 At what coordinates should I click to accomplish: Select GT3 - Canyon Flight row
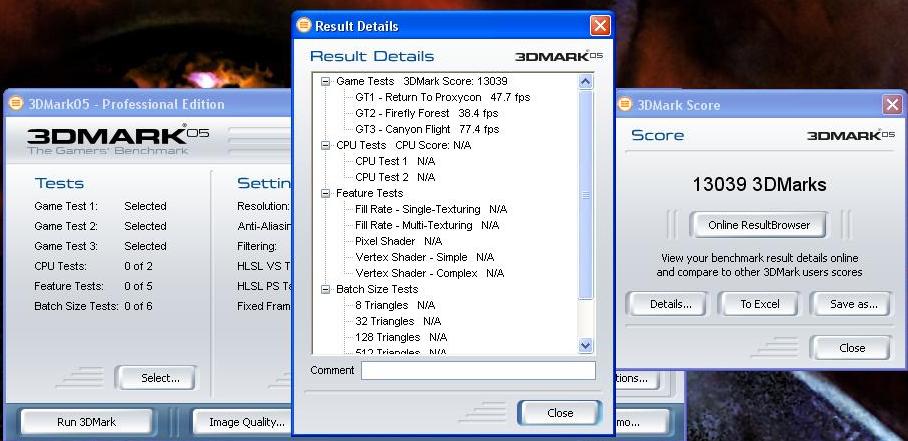tap(427, 130)
